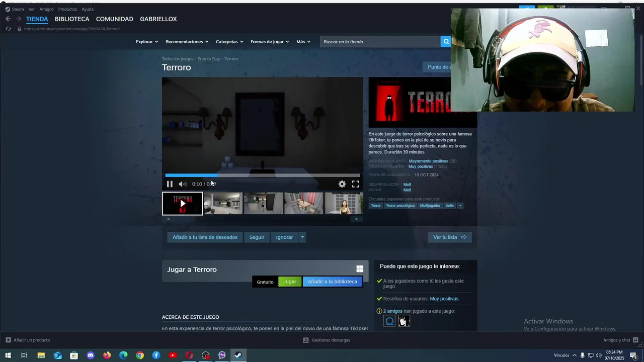Expand the Categorías dropdown
The image size is (644, 362).
(x=229, y=42)
